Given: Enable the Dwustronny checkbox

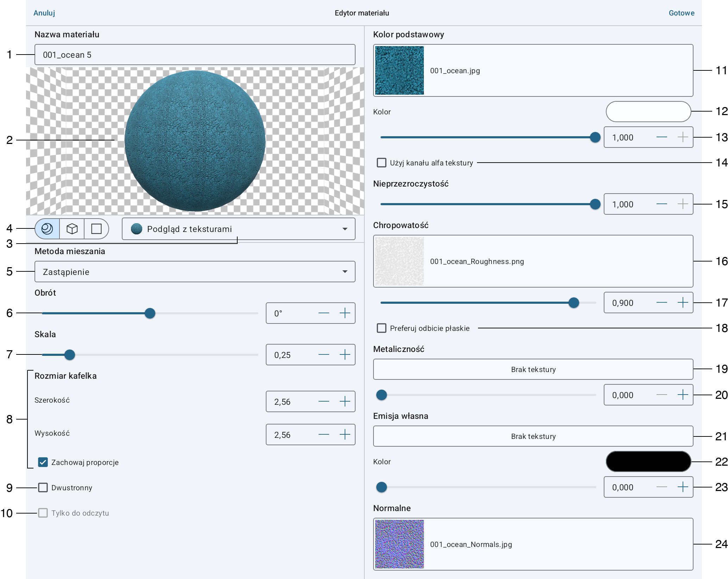Looking at the screenshot, I should click(43, 487).
